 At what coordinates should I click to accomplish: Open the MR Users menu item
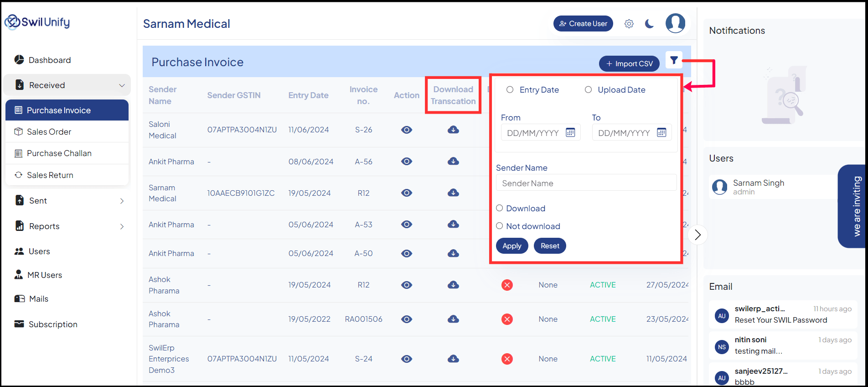tap(38, 275)
